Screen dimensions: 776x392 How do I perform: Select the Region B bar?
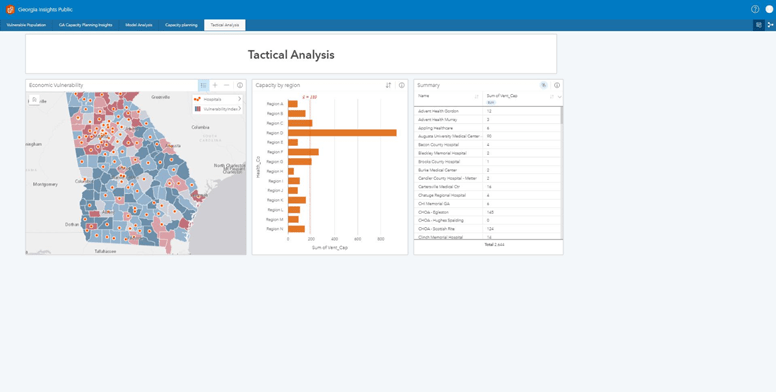point(296,113)
